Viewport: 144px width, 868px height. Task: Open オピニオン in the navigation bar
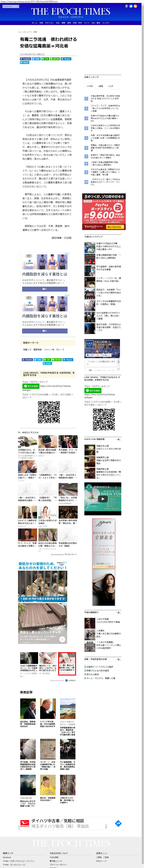pos(50,23)
